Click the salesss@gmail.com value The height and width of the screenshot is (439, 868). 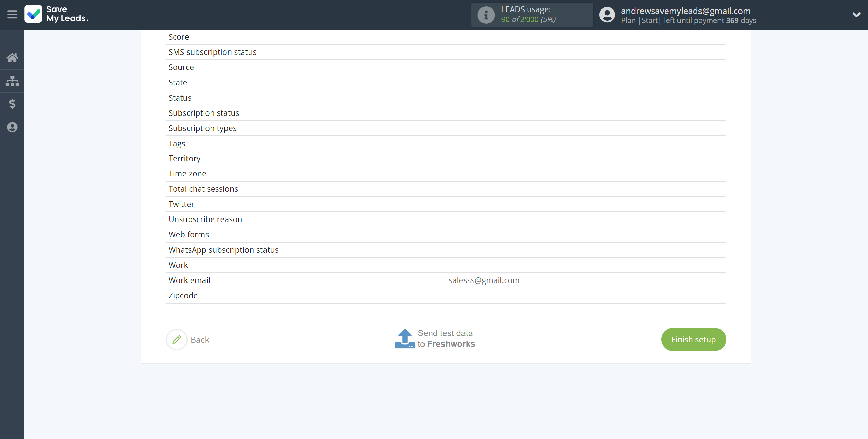coord(484,280)
